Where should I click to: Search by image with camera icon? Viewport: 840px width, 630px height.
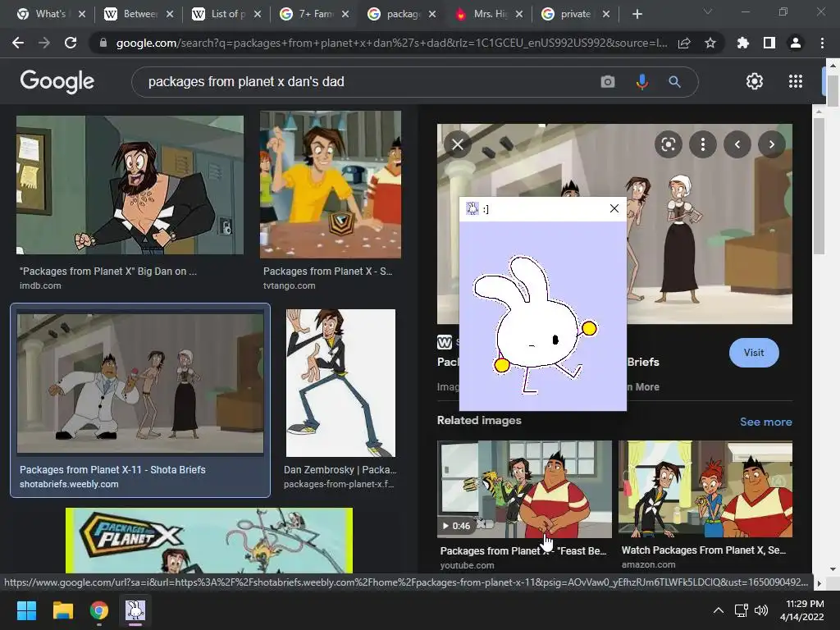[x=608, y=82]
